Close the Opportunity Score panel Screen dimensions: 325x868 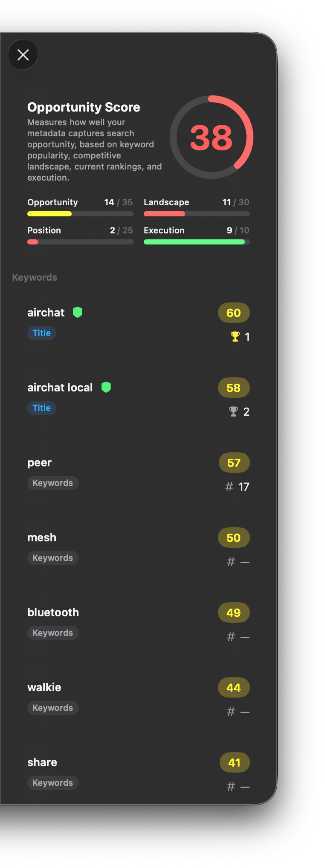coord(23,55)
